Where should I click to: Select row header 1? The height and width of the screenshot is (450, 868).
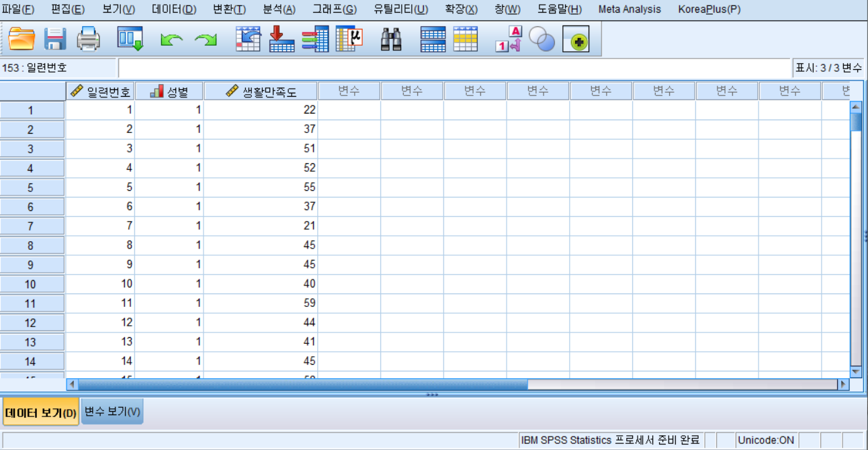pyautogui.click(x=32, y=111)
